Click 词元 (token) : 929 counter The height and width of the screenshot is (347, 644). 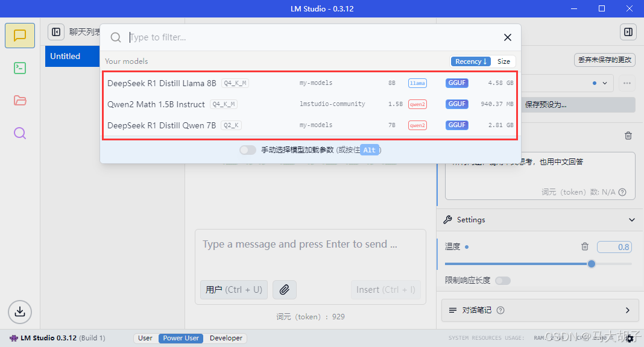point(310,317)
